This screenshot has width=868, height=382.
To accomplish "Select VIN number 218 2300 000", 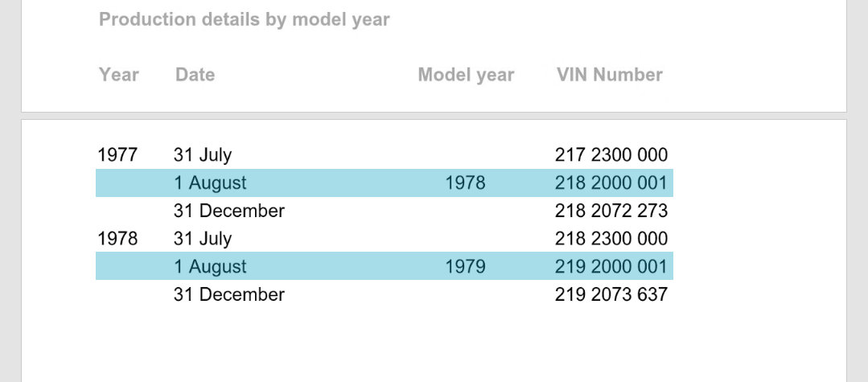I will (611, 239).
